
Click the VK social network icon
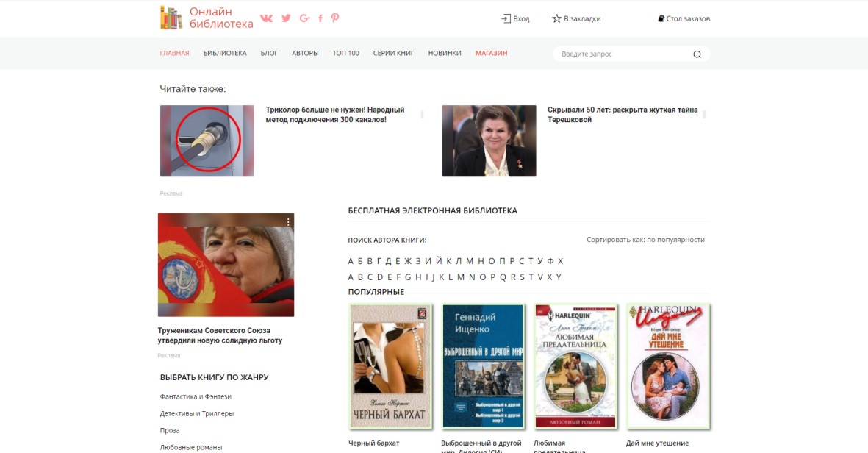pyautogui.click(x=266, y=18)
